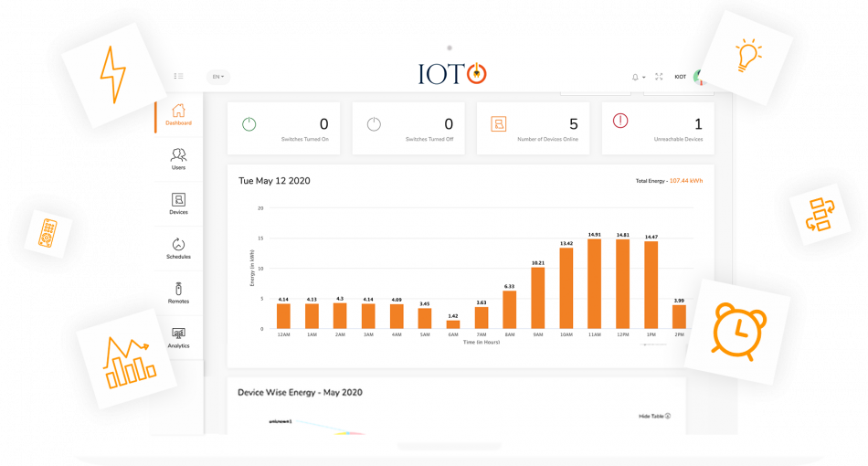Hide the device wise energy table
This screenshot has width=868, height=466.
tap(654, 416)
